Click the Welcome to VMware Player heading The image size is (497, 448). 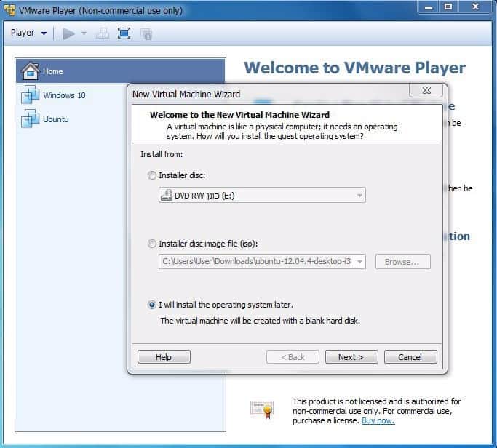(354, 68)
